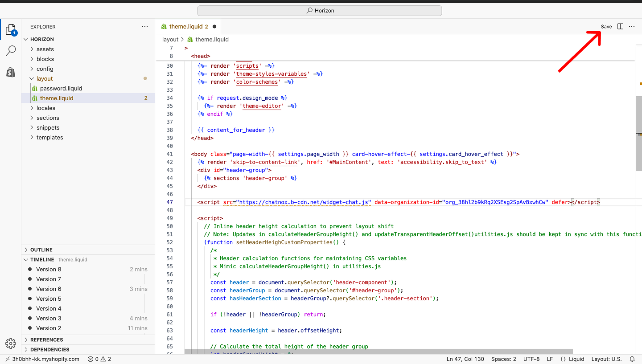Change keyboard Layout: U.S.
642x364 pixels.
point(606,359)
